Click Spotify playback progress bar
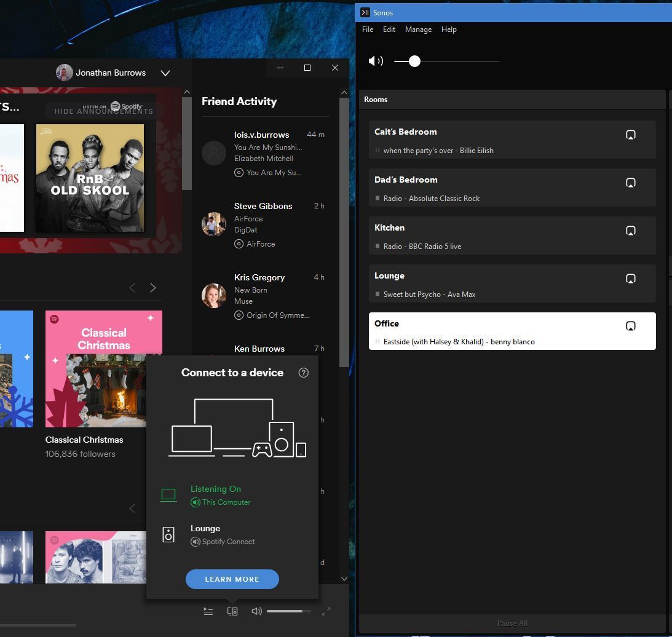 click(x=38, y=625)
